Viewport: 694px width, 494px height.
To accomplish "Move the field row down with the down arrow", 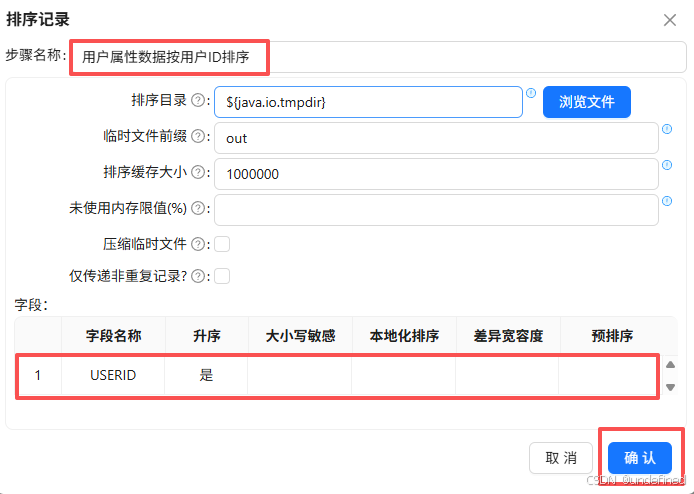I will click(671, 387).
